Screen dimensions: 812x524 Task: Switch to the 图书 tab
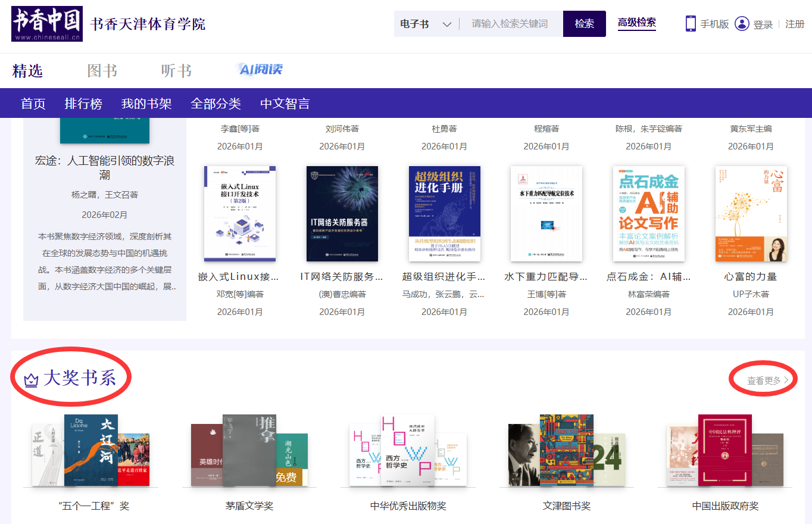tap(102, 71)
